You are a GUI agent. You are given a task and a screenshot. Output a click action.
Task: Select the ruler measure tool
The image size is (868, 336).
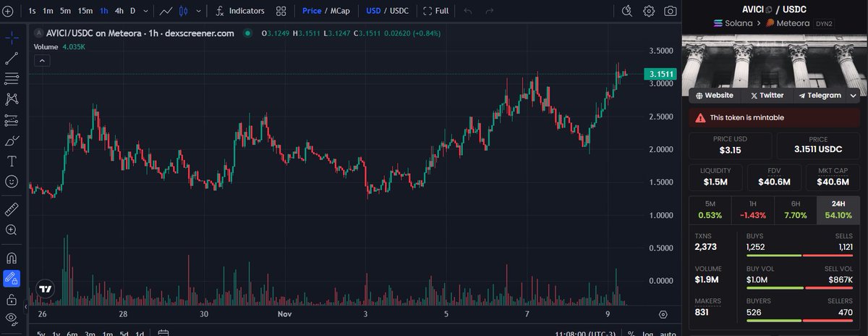[12, 209]
